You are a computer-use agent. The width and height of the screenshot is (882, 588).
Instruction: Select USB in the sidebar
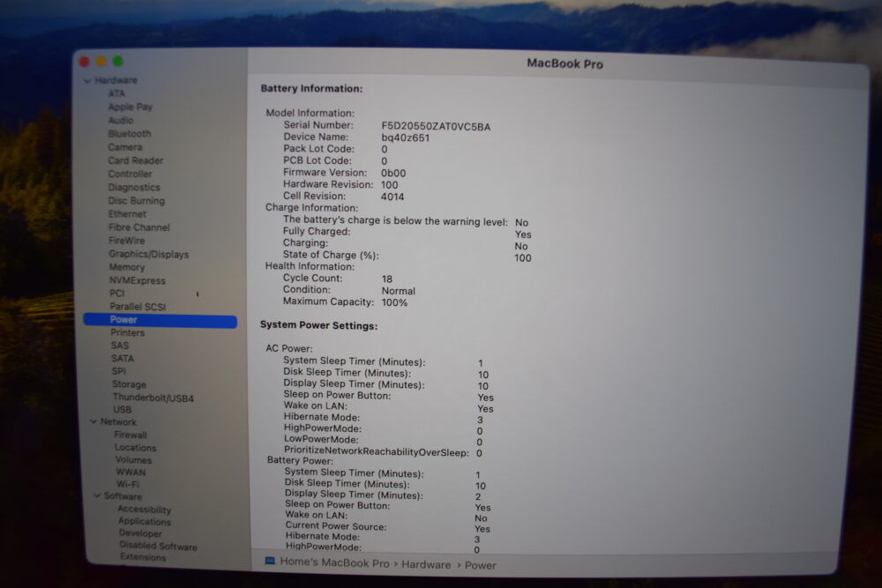tap(122, 410)
